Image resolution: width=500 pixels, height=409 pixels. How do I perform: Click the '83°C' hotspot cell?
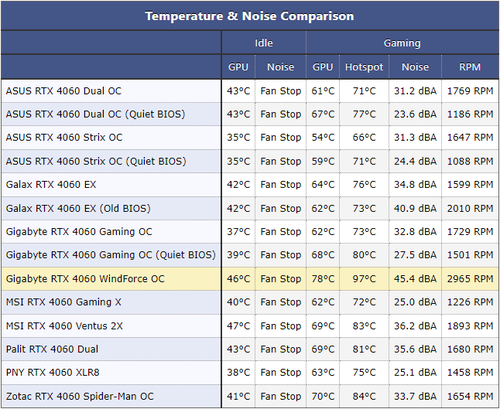pos(364,326)
